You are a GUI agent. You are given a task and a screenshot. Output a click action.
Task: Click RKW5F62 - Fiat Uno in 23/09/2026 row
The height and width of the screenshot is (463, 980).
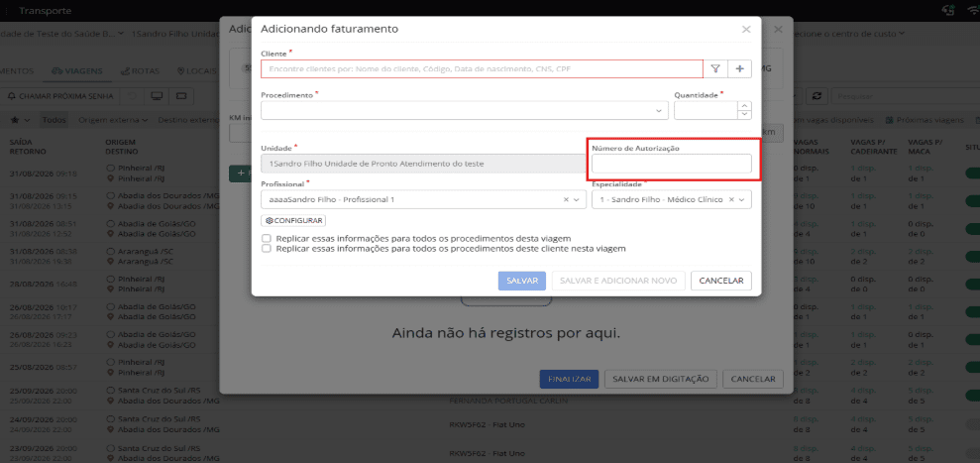tap(487, 452)
